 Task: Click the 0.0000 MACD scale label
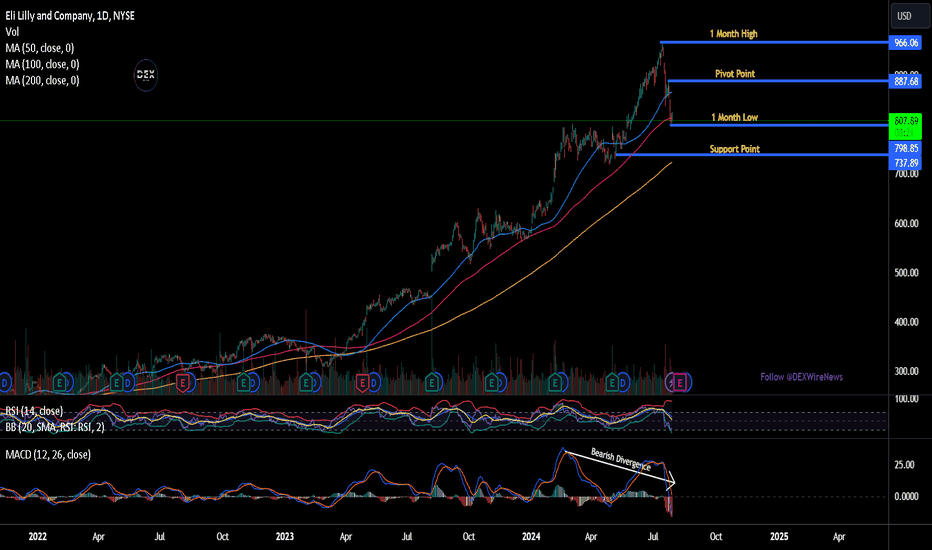[906, 496]
